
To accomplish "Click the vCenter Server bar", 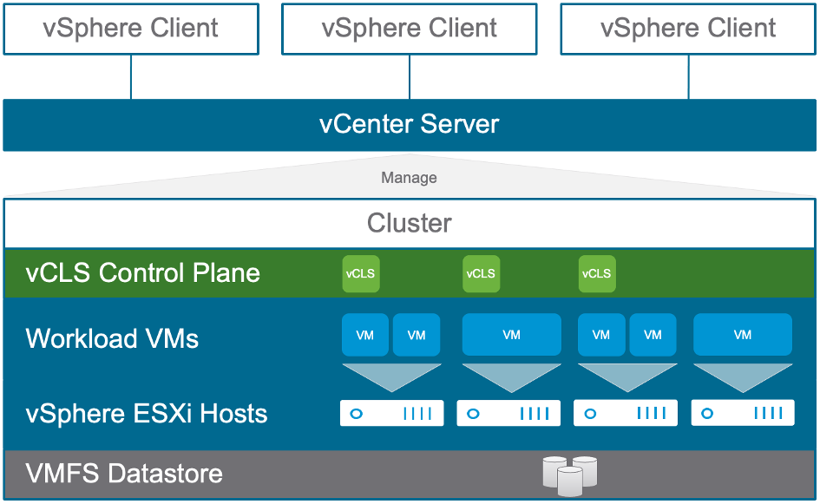I will pos(410,125).
